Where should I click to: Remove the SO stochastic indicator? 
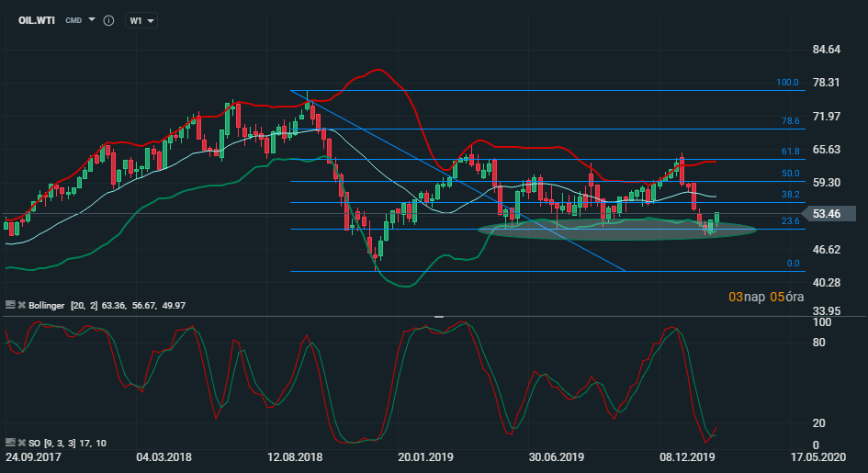point(20,443)
